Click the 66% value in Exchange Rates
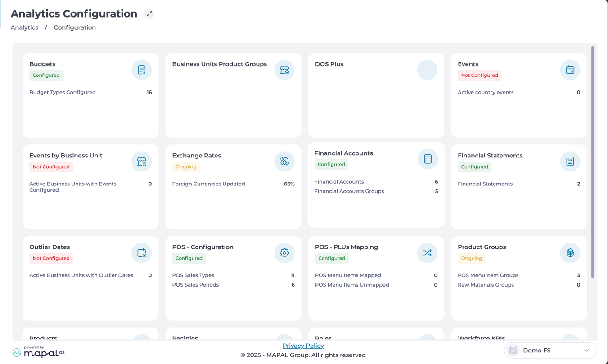The width and height of the screenshot is (608, 364). pyautogui.click(x=289, y=184)
